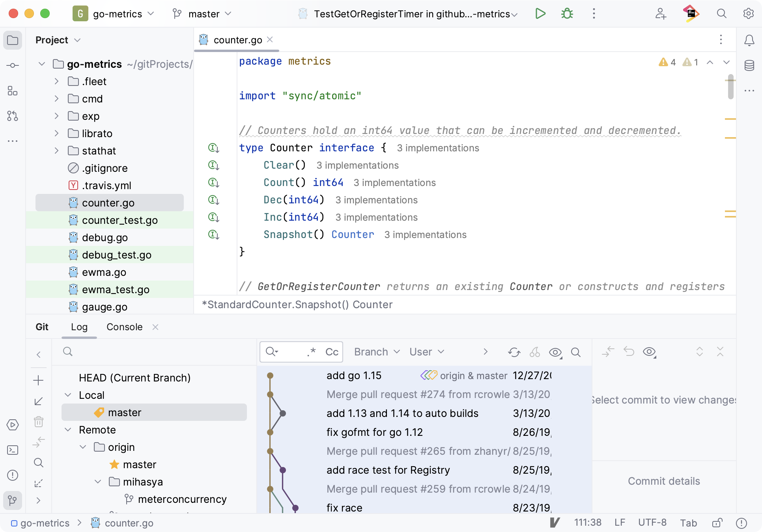Open the Problems tool window

click(13, 475)
